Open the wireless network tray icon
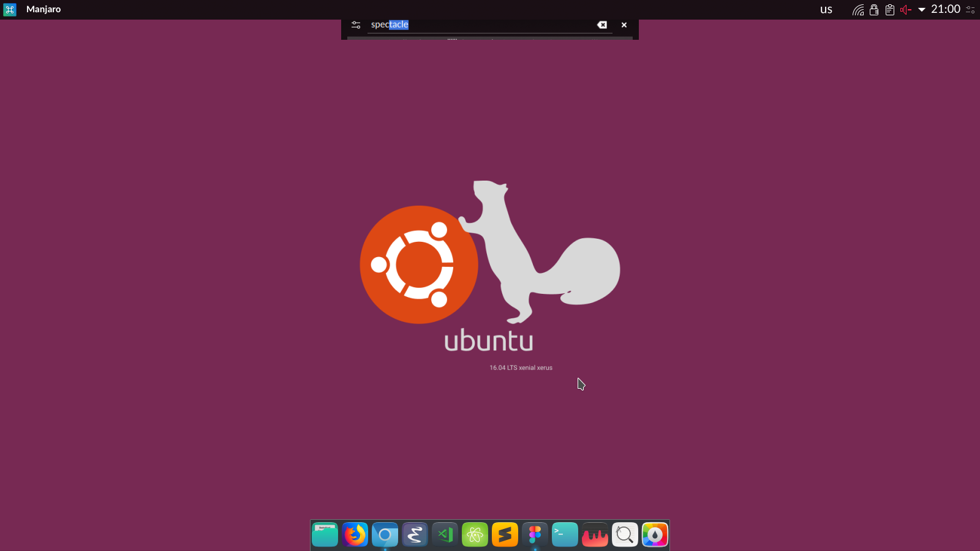Viewport: 980px width, 551px height. tap(858, 10)
